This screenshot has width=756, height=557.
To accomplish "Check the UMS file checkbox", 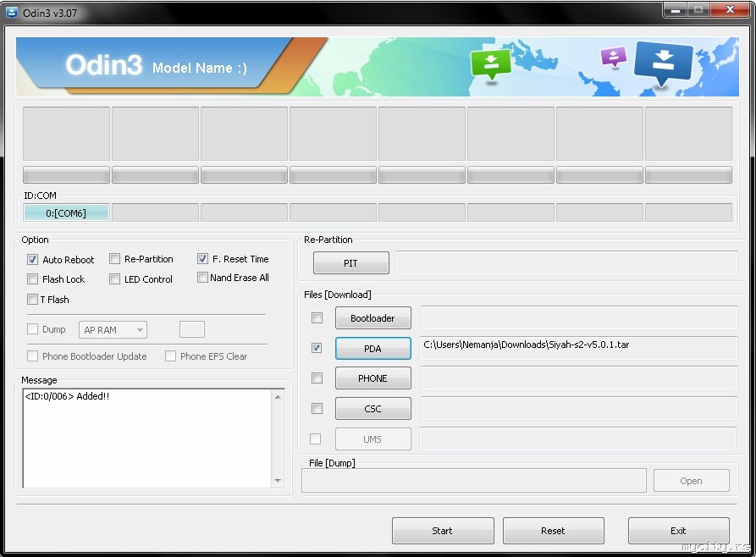I will point(315,438).
